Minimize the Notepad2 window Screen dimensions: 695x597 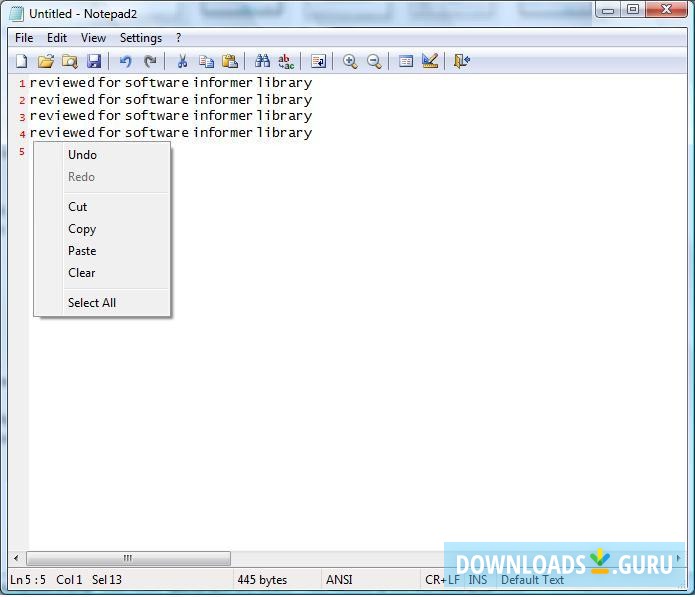[608, 10]
